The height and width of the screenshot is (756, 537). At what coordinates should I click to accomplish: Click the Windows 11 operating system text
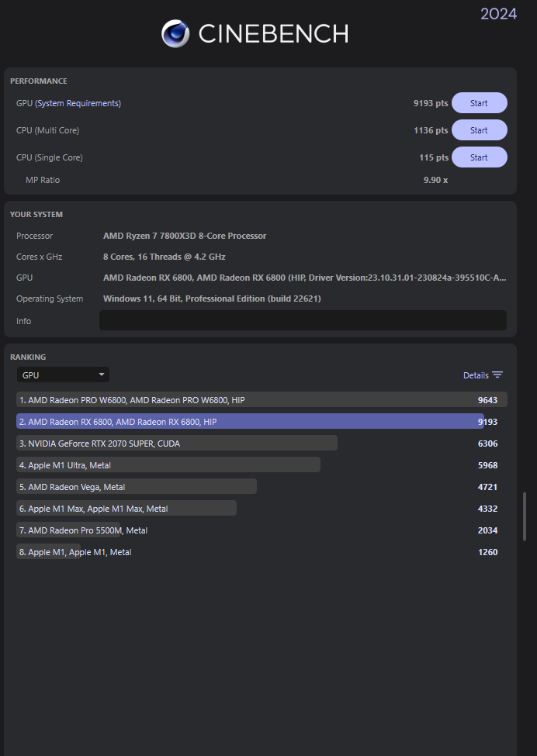pyautogui.click(x=212, y=299)
